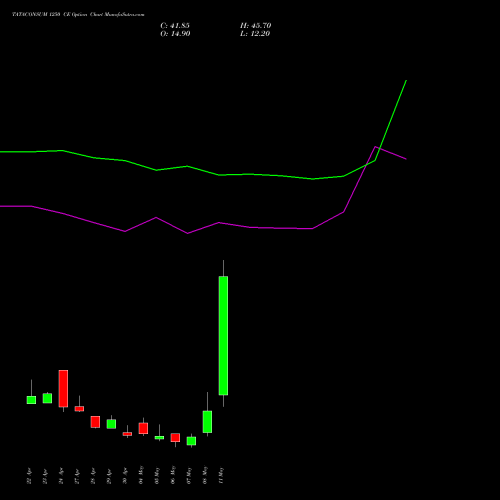Click the purple indicator line's peak
500x500 pixels.
pos(375,147)
